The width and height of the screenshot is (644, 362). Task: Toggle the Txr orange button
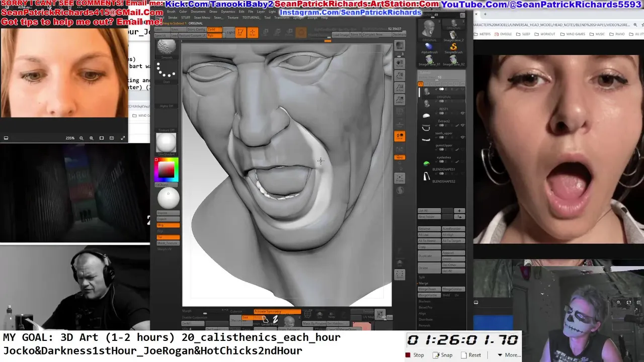168,237
